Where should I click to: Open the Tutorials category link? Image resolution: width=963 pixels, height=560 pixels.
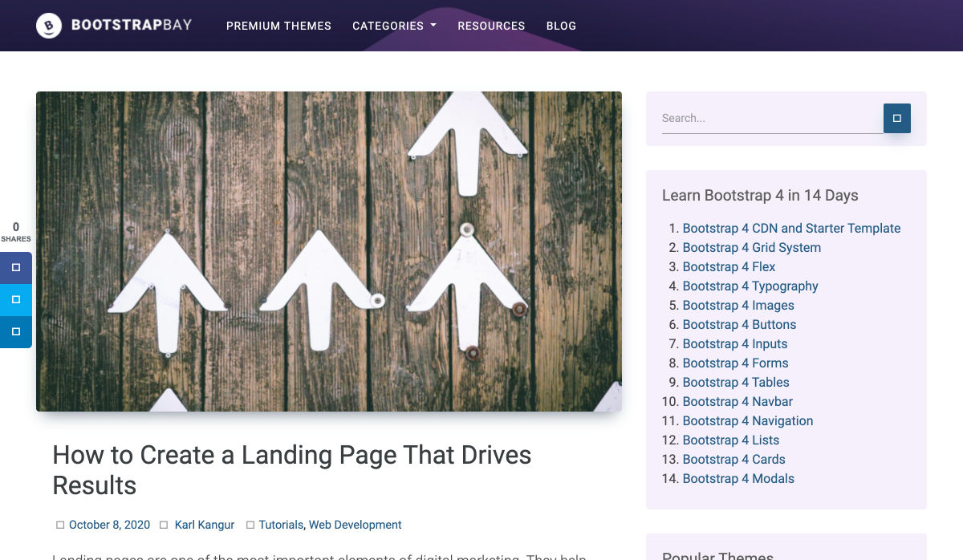click(x=281, y=525)
